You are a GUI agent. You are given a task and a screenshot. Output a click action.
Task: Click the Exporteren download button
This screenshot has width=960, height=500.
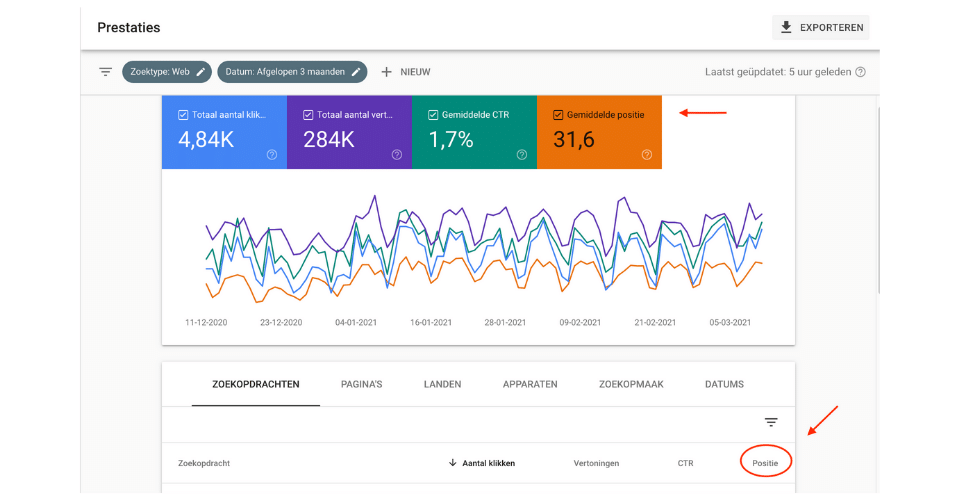click(820, 28)
